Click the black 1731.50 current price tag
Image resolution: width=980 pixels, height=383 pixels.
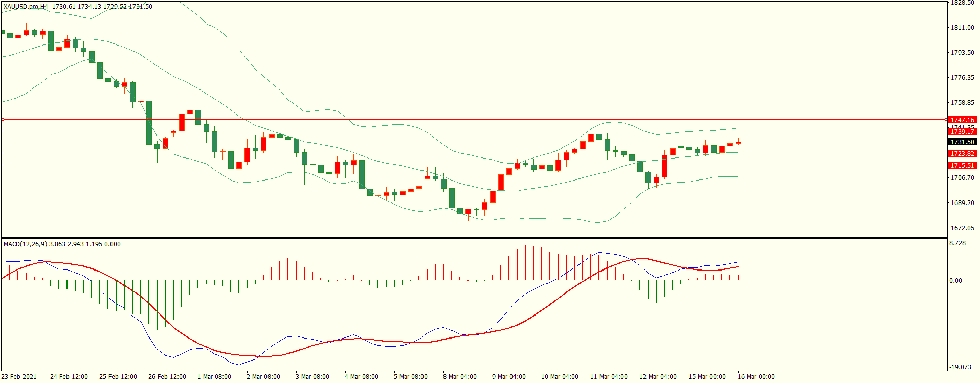962,142
